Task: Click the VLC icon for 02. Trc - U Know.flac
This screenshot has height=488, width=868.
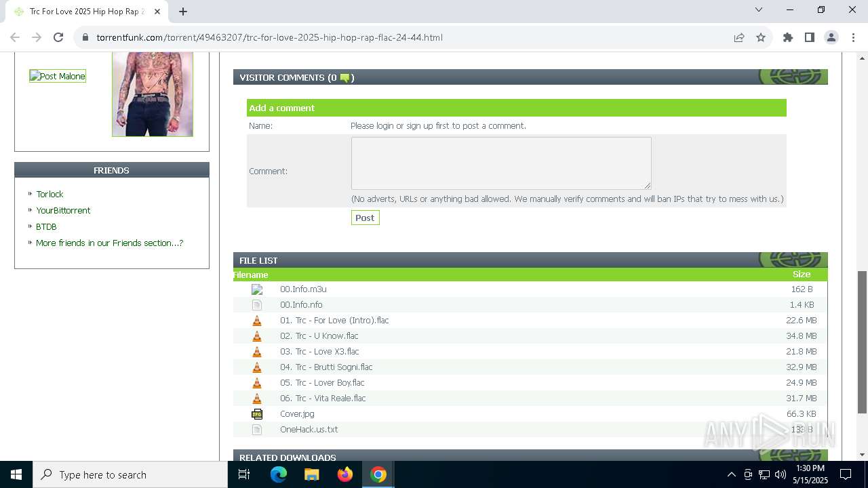Action: tap(257, 336)
